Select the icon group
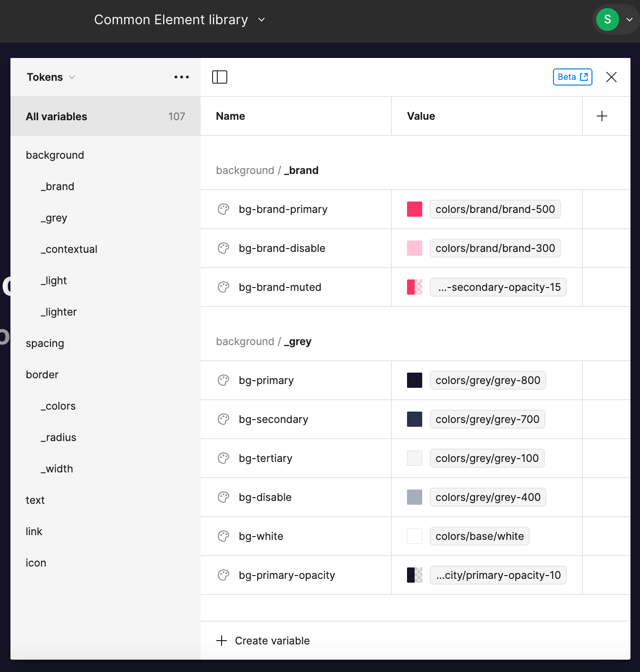Screen dimensions: 640x672 tap(36, 563)
